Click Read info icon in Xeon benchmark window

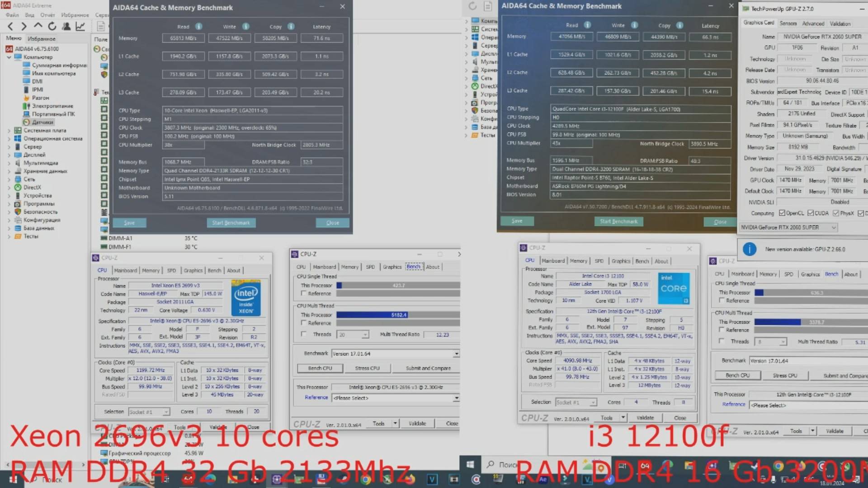pyautogui.click(x=198, y=26)
